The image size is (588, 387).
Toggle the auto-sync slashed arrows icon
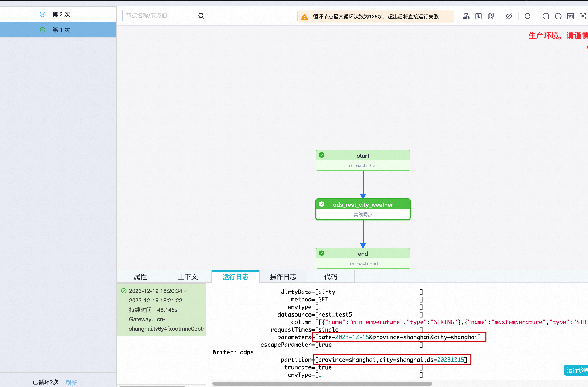click(x=509, y=16)
